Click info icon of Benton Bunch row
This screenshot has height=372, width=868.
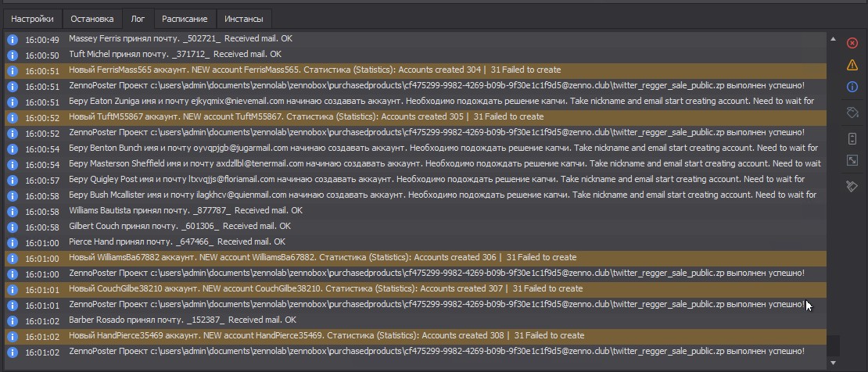coord(13,149)
